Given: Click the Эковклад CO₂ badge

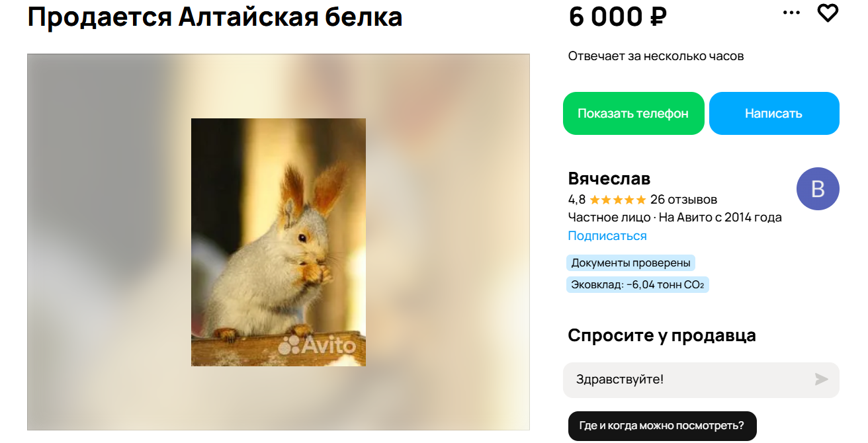Looking at the screenshot, I should click(x=637, y=285).
